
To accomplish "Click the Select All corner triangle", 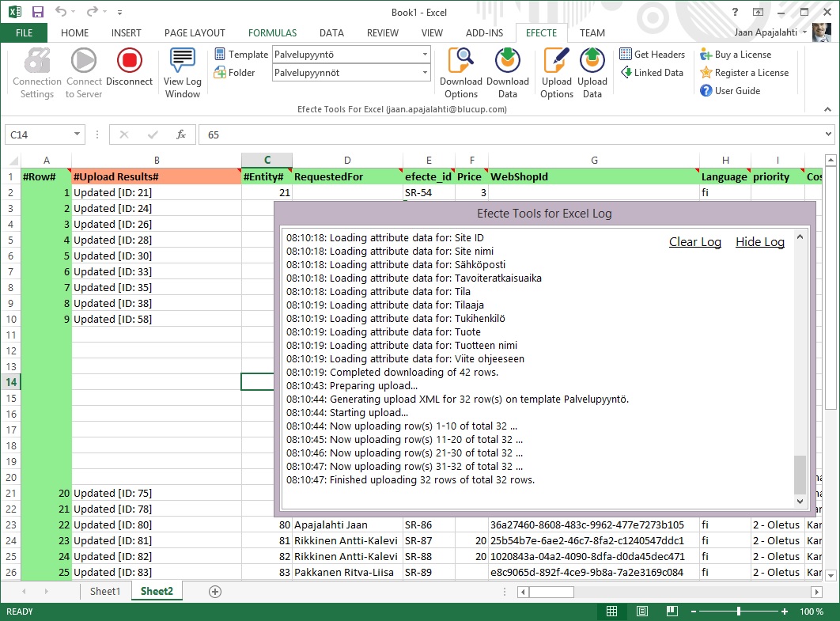I will point(13,161).
